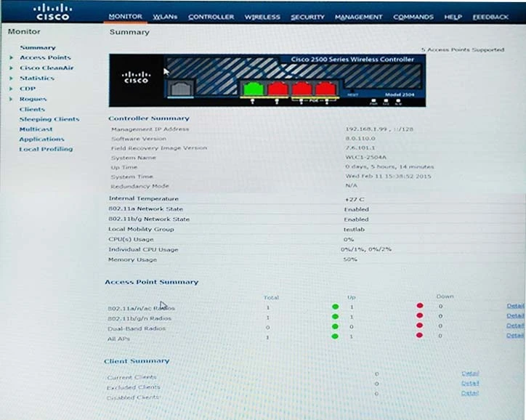View Detail link for Current Clients
526x420 pixels.
[x=469, y=373]
